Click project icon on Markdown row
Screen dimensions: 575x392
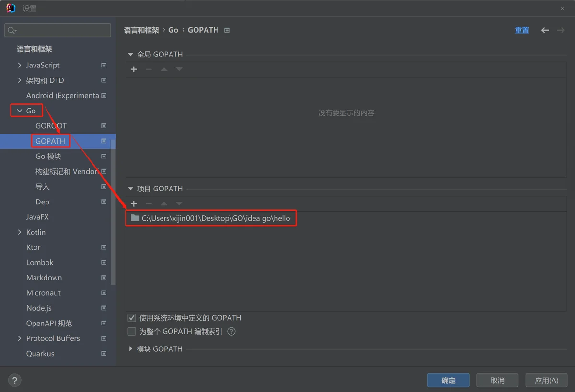tap(104, 278)
